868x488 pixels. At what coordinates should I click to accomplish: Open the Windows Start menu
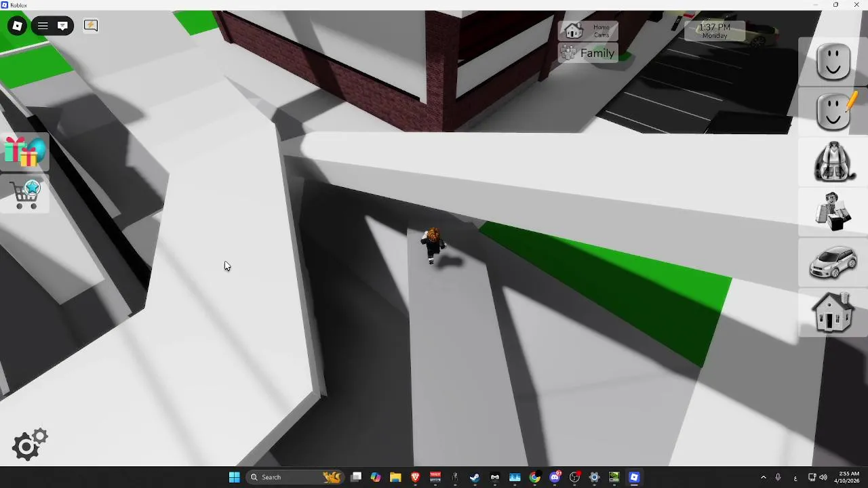tap(234, 477)
